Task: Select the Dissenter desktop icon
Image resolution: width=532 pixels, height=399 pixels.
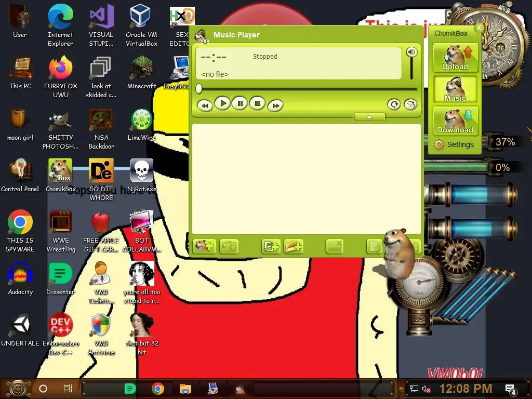Action: (x=60, y=279)
